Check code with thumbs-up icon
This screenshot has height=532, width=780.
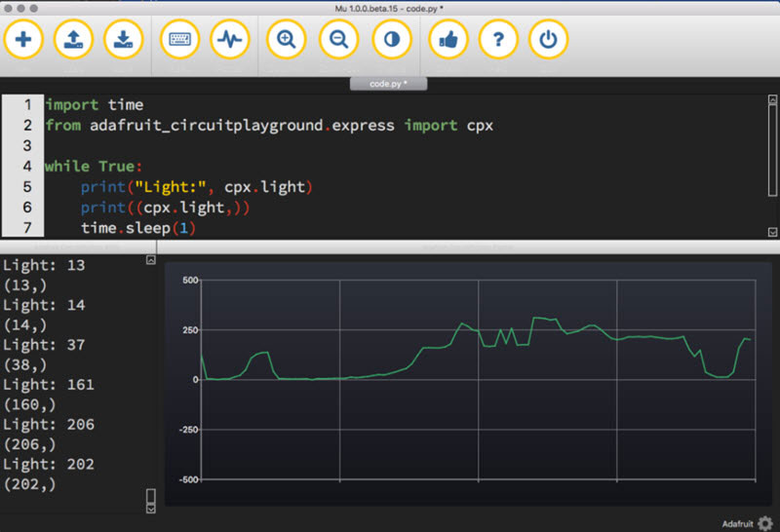448,40
